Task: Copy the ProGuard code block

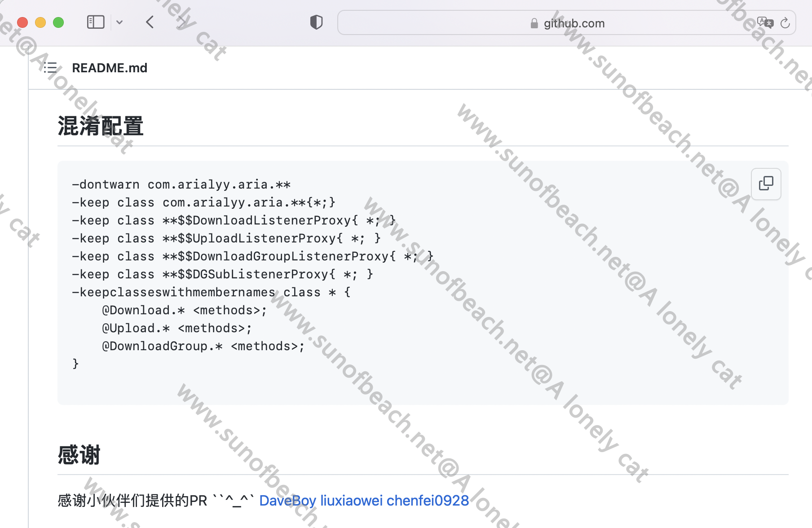Action: (766, 184)
